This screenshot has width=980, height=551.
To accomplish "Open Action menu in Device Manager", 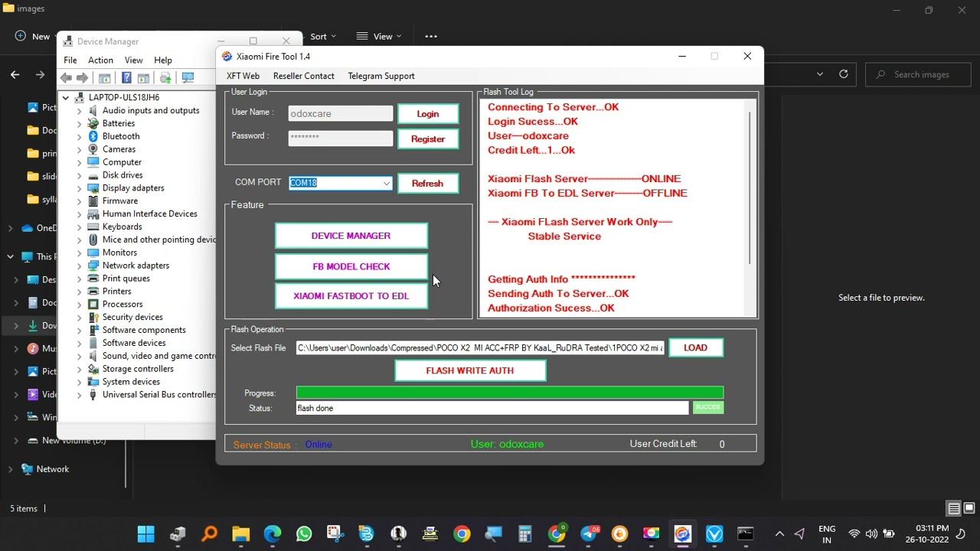I will [x=100, y=60].
